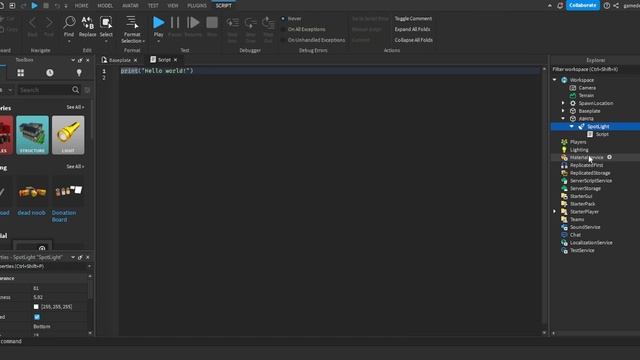Click the Collaborate button
The height and width of the screenshot is (360, 640).
[582, 5]
